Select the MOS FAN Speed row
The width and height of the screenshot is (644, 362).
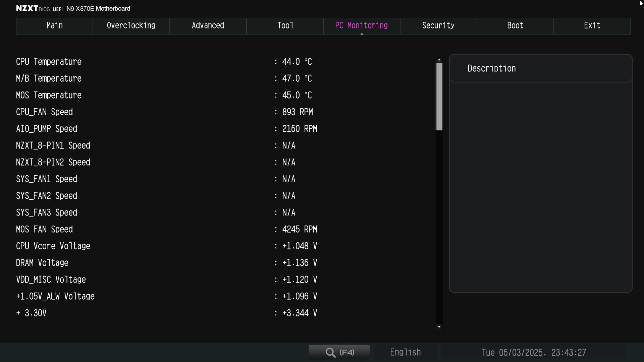click(x=44, y=229)
